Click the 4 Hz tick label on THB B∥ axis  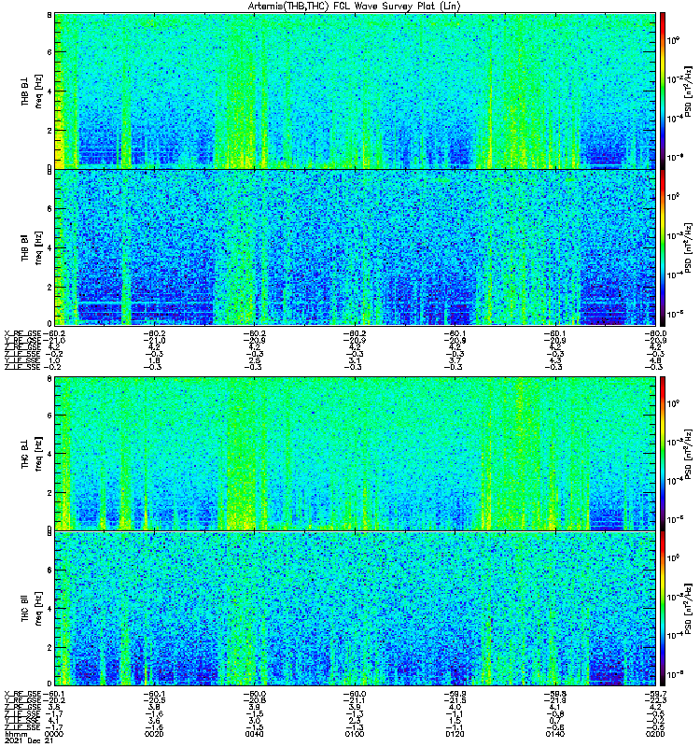click(49, 248)
